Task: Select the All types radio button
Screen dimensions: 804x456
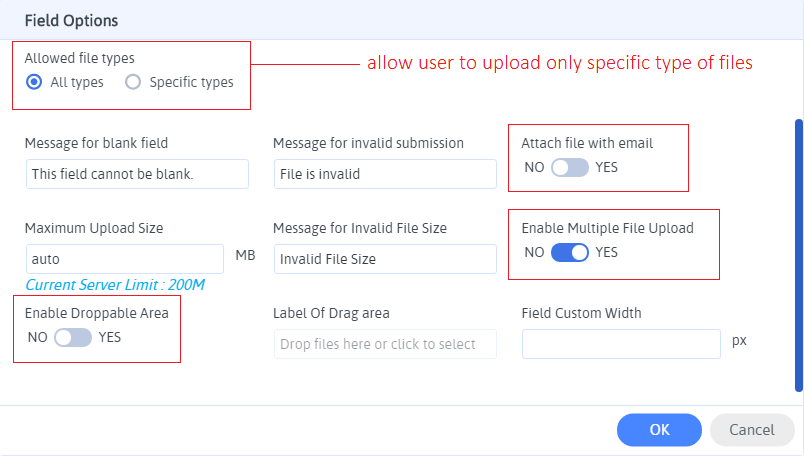Action: click(x=34, y=82)
